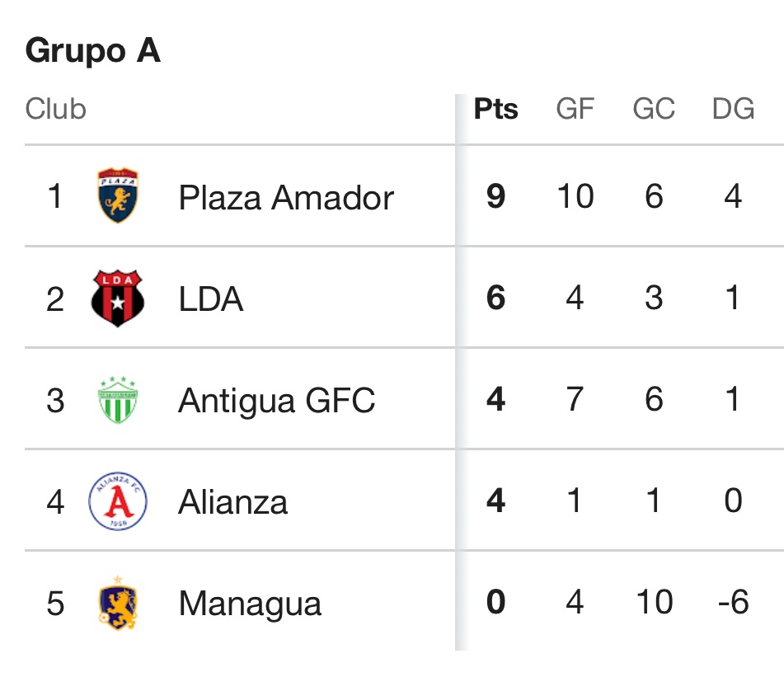Click the DG column header
The height and width of the screenshot is (677, 784).
[x=733, y=109]
